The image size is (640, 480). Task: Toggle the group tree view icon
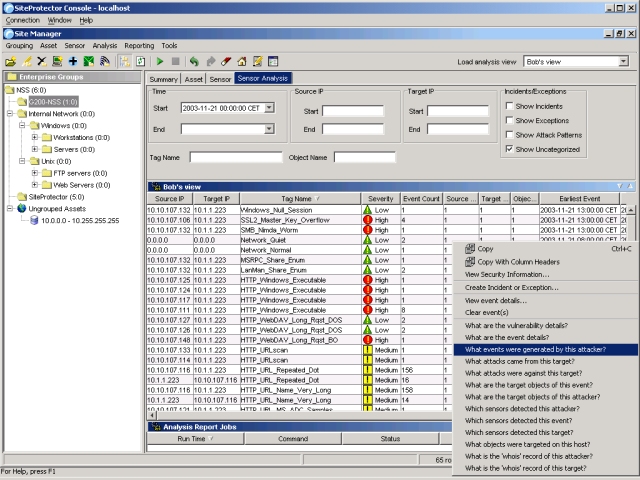pyautogui.click(x=125, y=62)
